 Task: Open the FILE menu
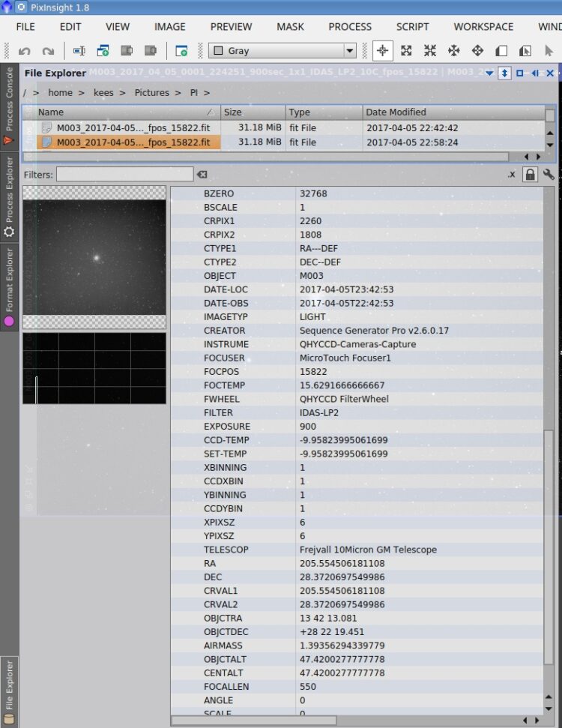[25, 26]
